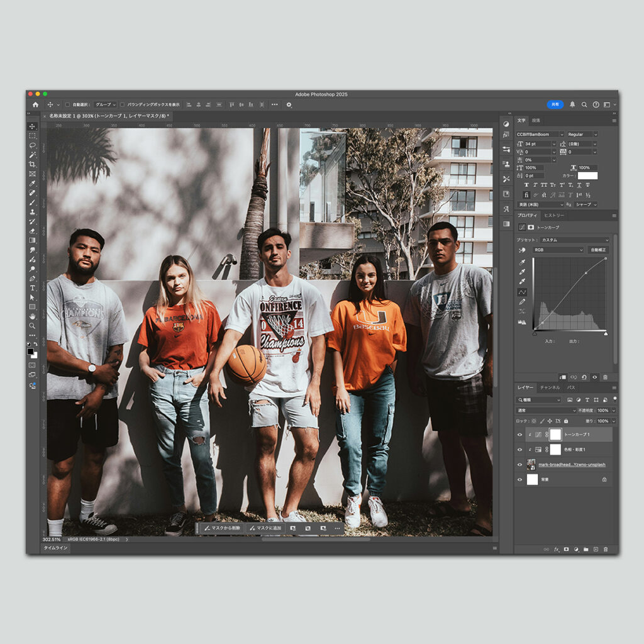
Task: Select the Horizontal Type tool
Action: tap(32, 288)
